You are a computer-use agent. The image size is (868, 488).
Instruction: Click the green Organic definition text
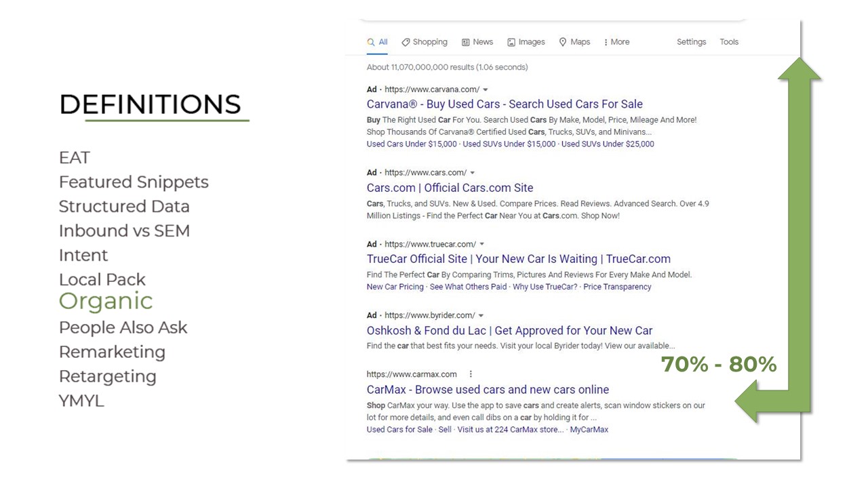pos(106,302)
